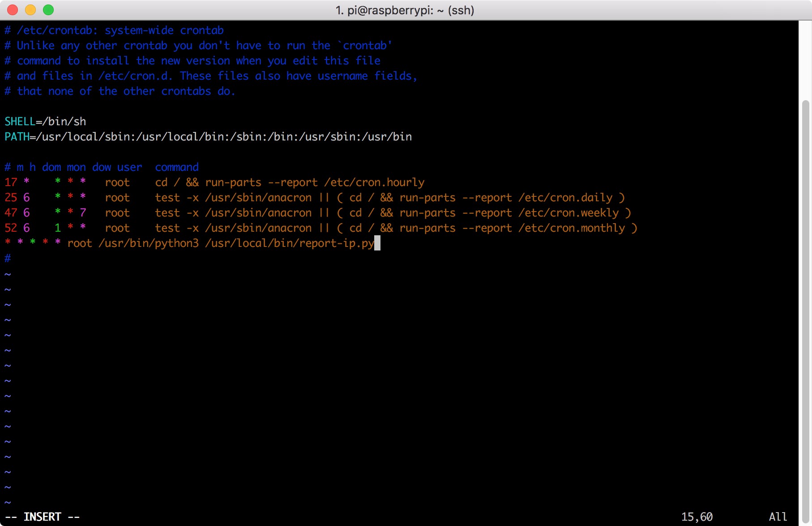Viewport: 812px width, 526px height.
Task: Click the 'All' scroll position indicator
Action: point(778,517)
